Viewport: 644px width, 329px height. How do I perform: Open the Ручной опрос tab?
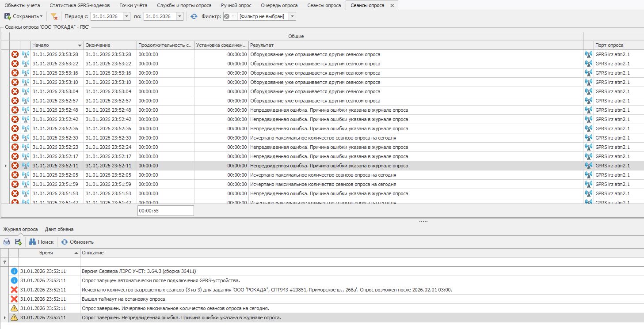point(236,5)
